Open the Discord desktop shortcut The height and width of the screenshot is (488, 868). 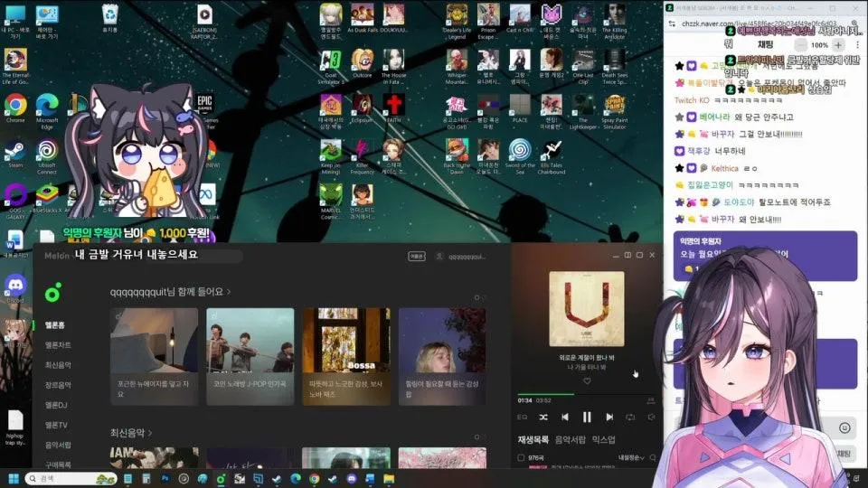point(15,285)
